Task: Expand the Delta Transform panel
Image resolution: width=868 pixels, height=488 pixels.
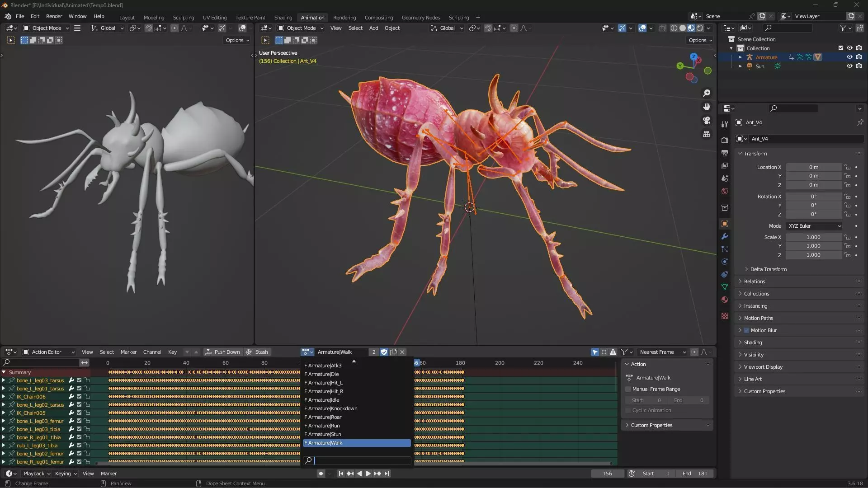Action: click(x=767, y=269)
